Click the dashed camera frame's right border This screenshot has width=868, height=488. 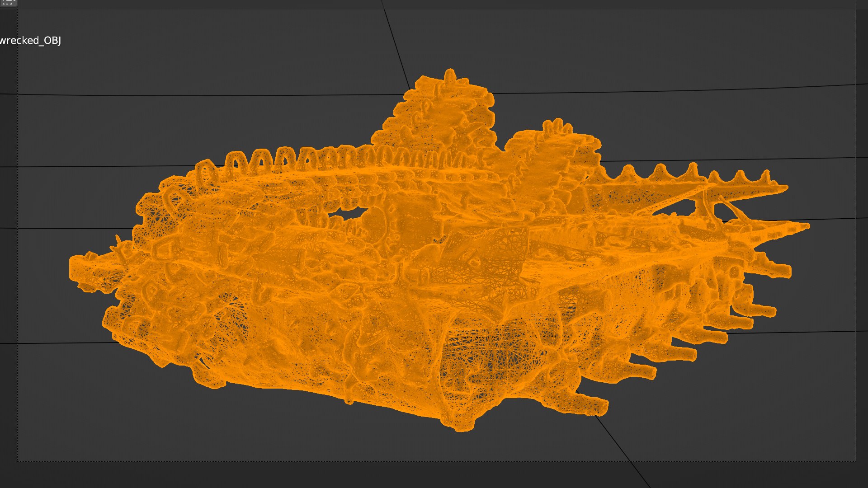856,271
